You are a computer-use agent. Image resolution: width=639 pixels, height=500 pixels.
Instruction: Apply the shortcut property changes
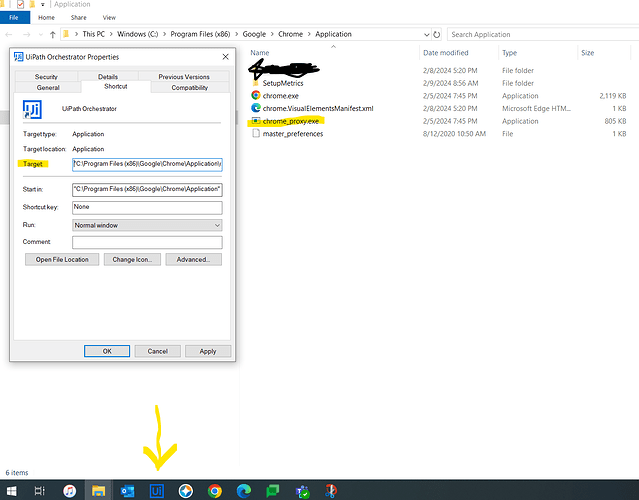(x=208, y=351)
